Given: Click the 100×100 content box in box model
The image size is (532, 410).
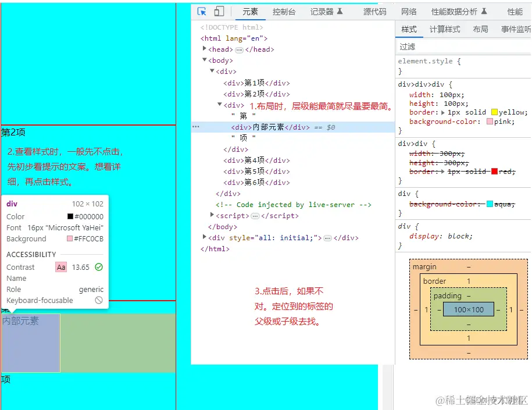Looking at the screenshot, I should [469, 309].
